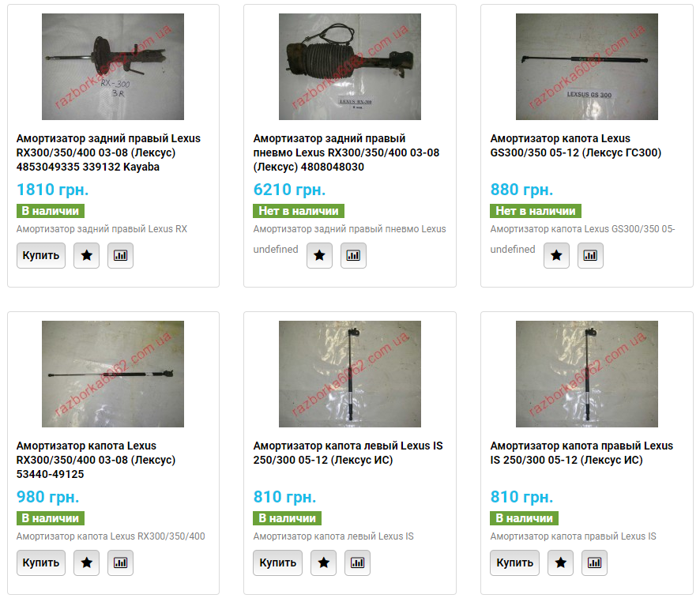Open the LEXSUS GS 300 hood strut photo
This screenshot has height=602, width=700.
[587, 66]
